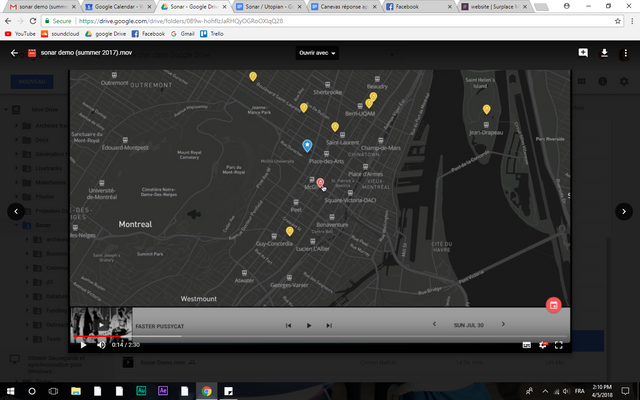Click yellow marker on Saint Helen's Island
Image resolution: width=640 pixels, height=400 pixels.
[487, 109]
